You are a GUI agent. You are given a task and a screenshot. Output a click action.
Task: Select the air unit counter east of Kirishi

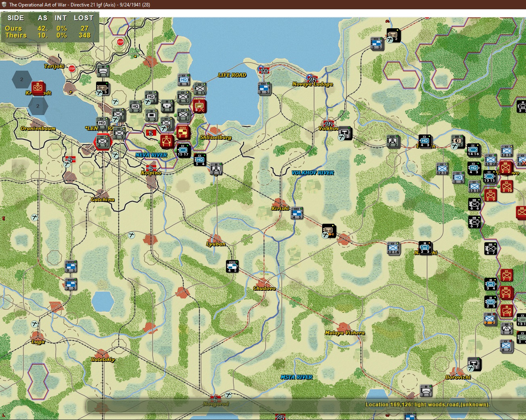[x=329, y=231]
